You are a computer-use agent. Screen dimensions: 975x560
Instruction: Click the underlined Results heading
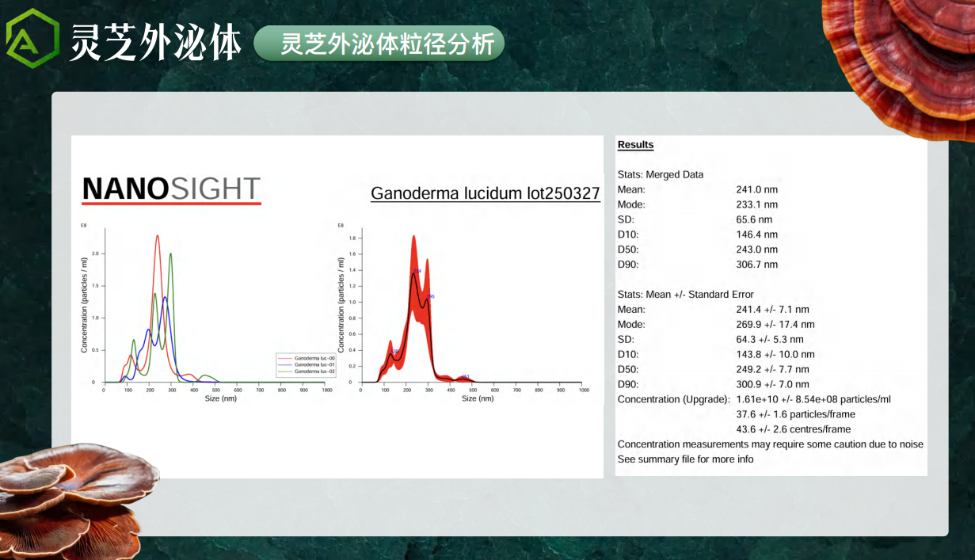point(635,145)
